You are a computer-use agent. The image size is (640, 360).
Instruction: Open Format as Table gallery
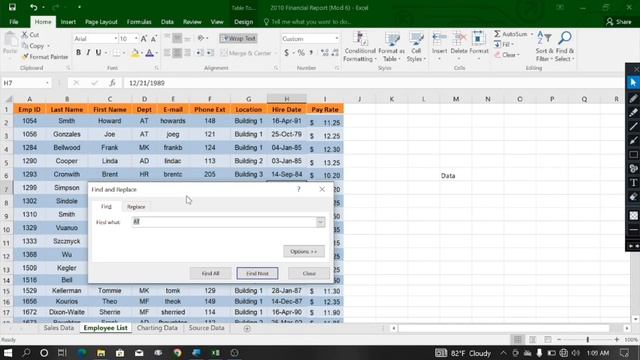(x=391, y=47)
